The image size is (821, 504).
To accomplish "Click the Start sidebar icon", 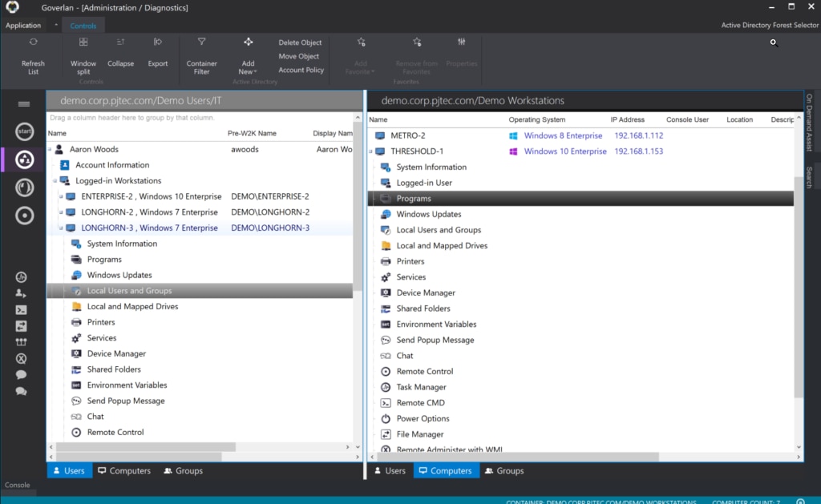I will coord(24,131).
